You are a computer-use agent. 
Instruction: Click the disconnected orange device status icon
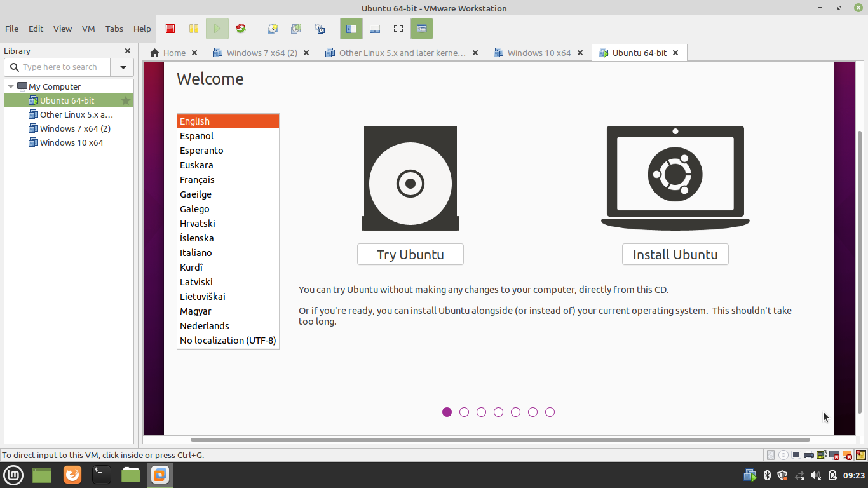point(848,455)
